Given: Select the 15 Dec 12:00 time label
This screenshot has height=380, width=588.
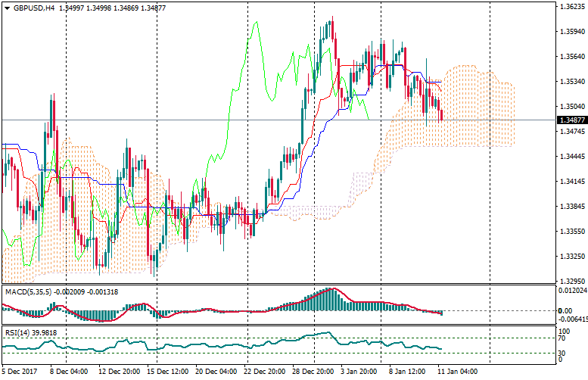Looking at the screenshot, I should [167, 372].
